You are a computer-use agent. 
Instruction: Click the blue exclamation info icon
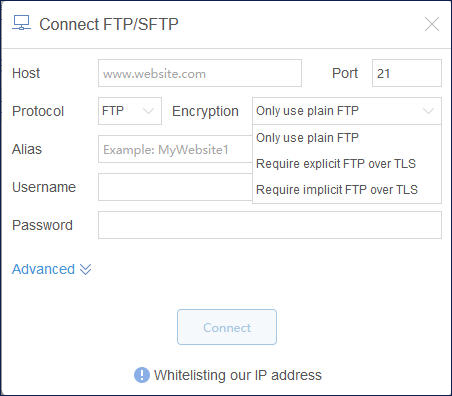click(x=142, y=375)
